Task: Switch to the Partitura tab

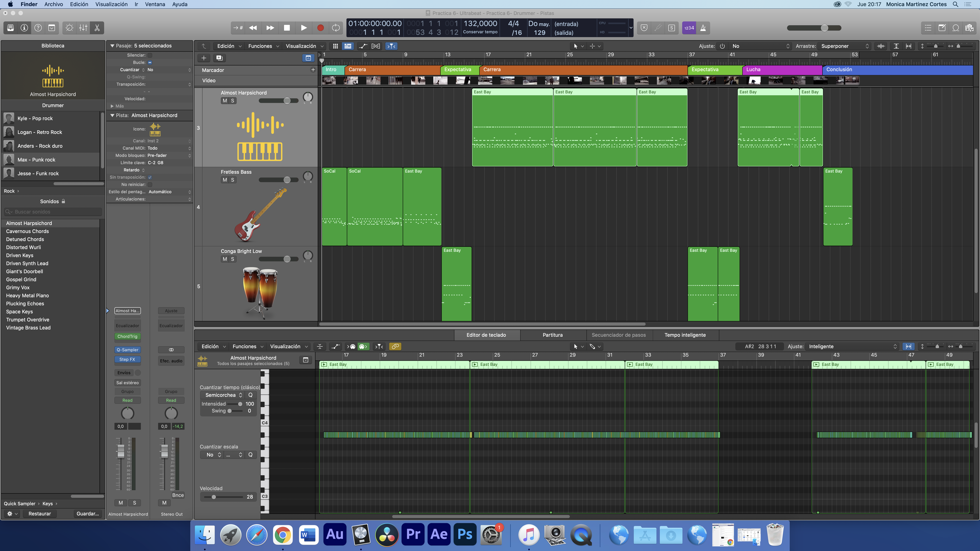Action: tap(552, 335)
